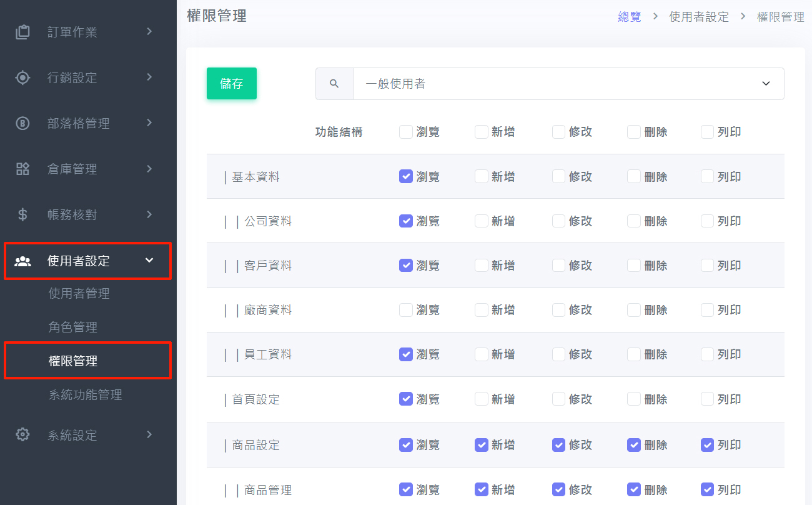Click the gear icon beside 系統設定
Viewport: 812px width, 505px height.
click(22, 434)
